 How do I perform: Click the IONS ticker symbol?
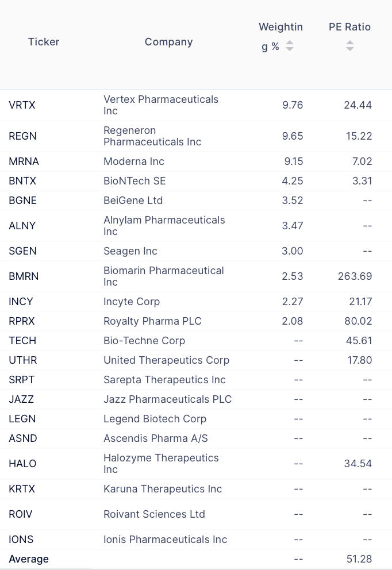21,540
